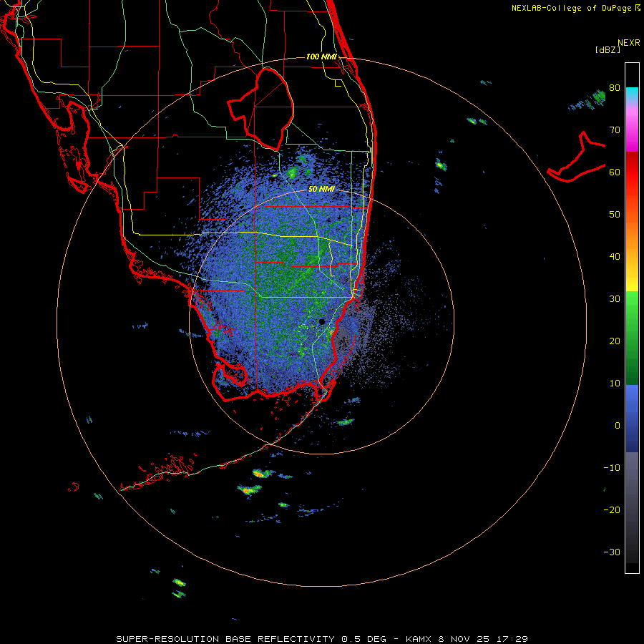
Task: Click the NEXLAB-College of DuPage credit text
Action: 572,8
